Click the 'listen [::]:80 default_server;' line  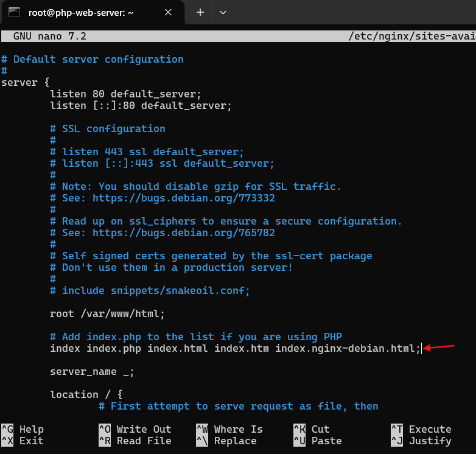tap(141, 105)
